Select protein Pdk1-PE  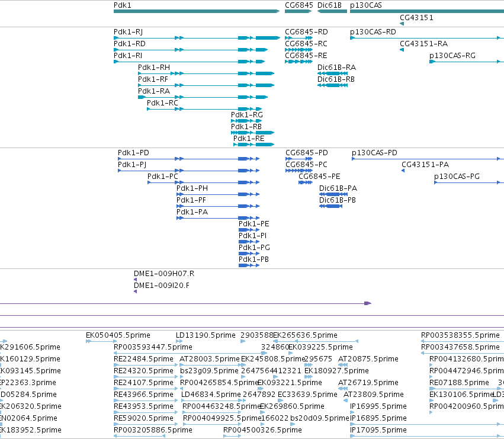coord(249,230)
